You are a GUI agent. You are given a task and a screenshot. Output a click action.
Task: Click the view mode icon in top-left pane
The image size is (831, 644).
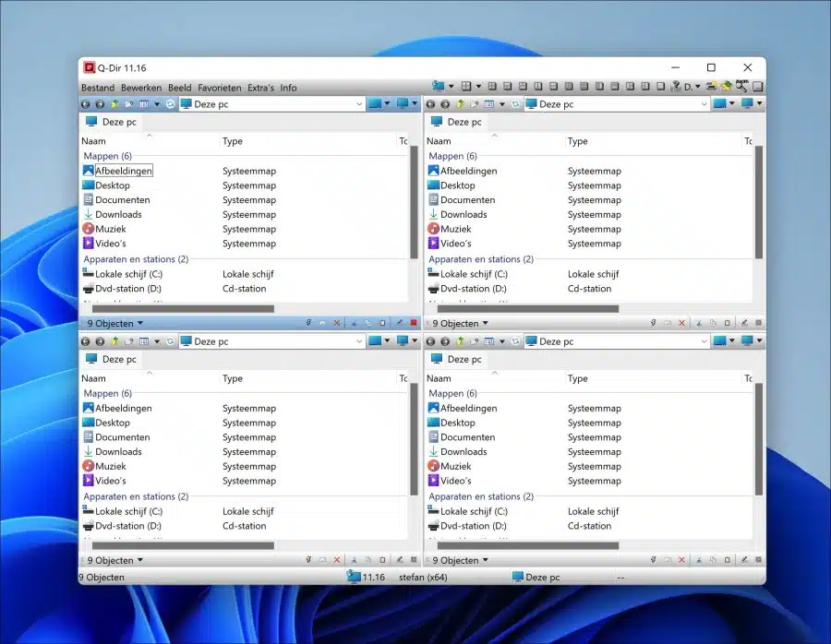click(144, 104)
